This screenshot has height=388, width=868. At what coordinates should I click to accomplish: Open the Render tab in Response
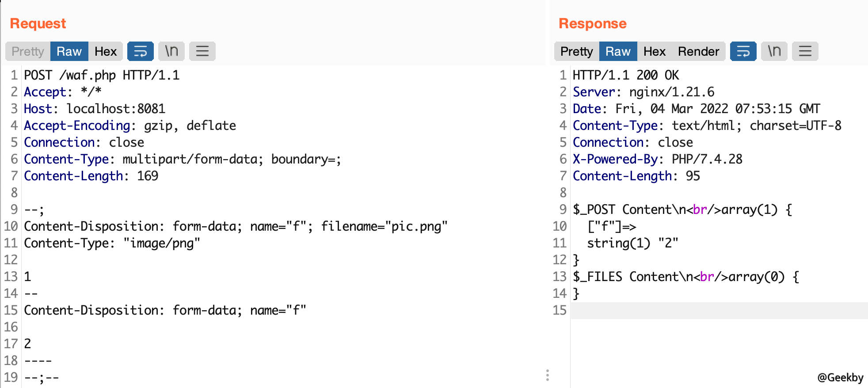click(x=698, y=51)
